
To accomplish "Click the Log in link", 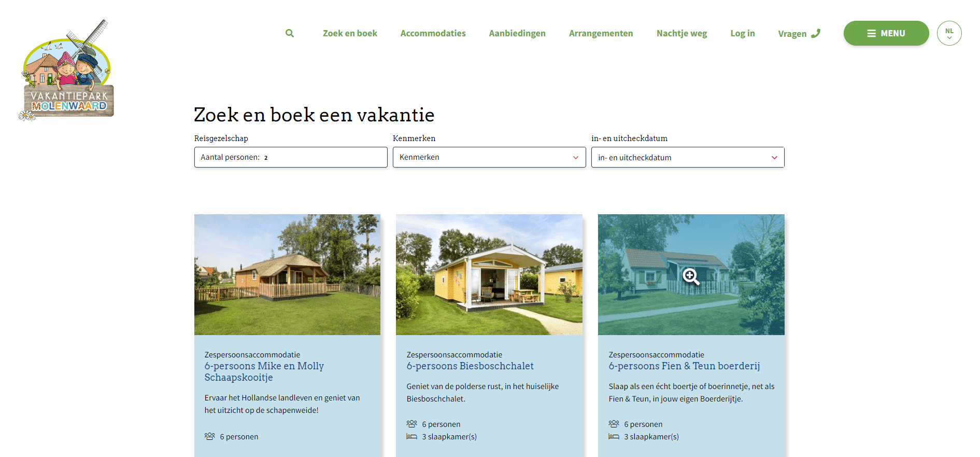I will (742, 33).
